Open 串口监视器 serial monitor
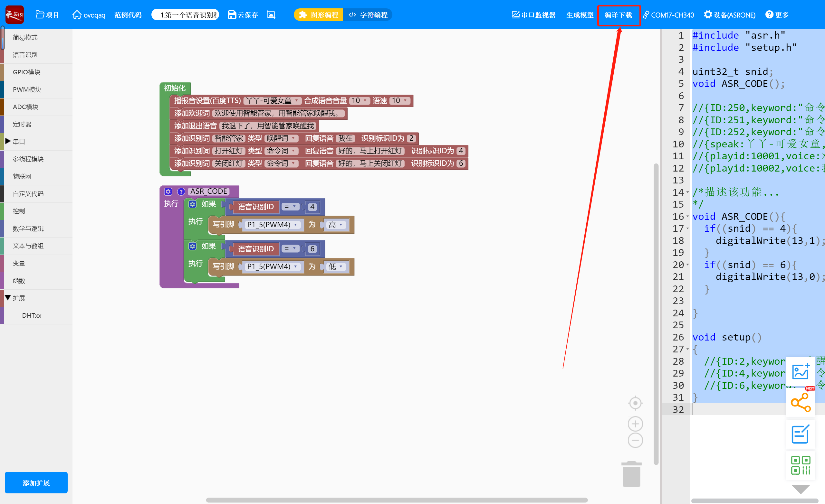Screen dimensions: 825x504 (534, 15)
